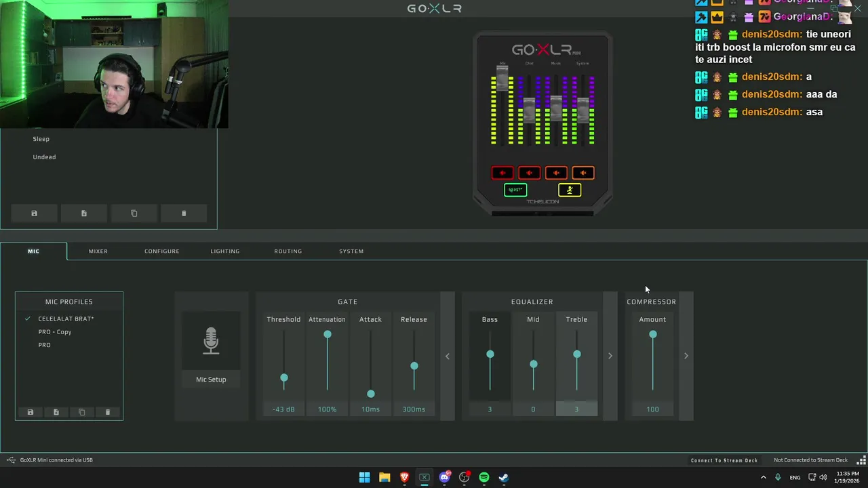This screenshot has width=868, height=488.
Task: Select CELELALAT BRAT* mic profile
Action: [66, 319]
